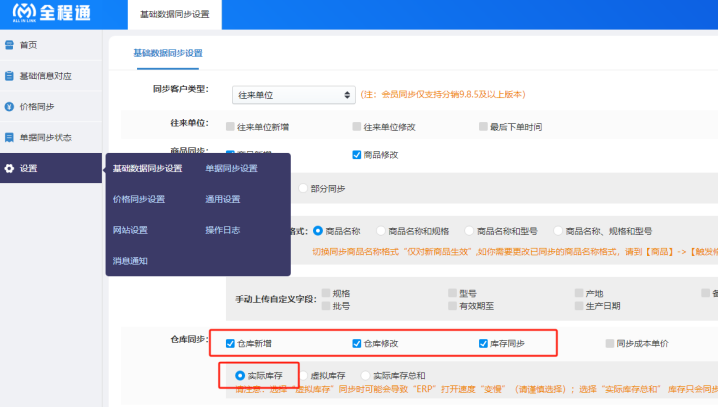The width and height of the screenshot is (718, 408).
Task: Uncheck 仓库修改
Action: (357, 343)
